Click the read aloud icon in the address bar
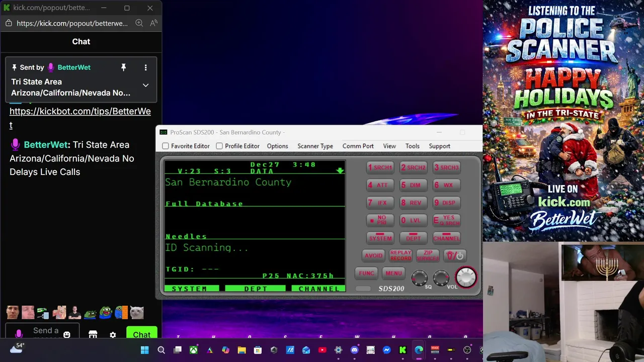 (153, 23)
